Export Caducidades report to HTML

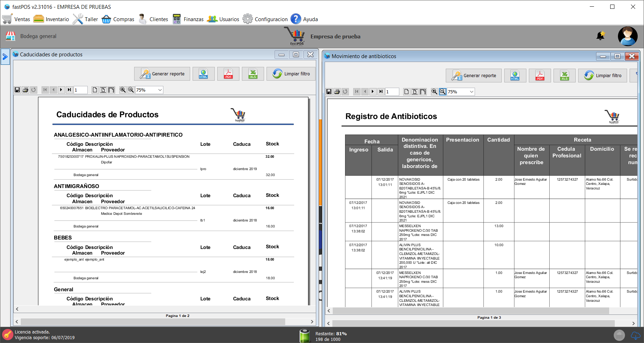204,74
